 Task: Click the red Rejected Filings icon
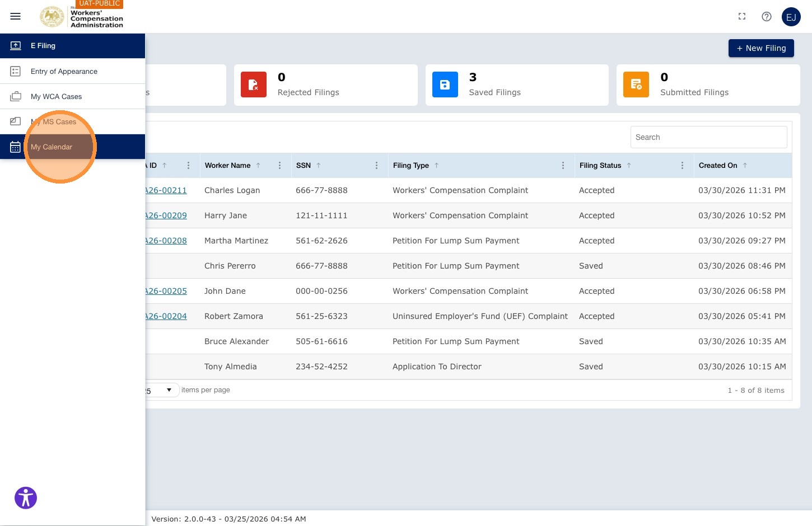(x=254, y=84)
